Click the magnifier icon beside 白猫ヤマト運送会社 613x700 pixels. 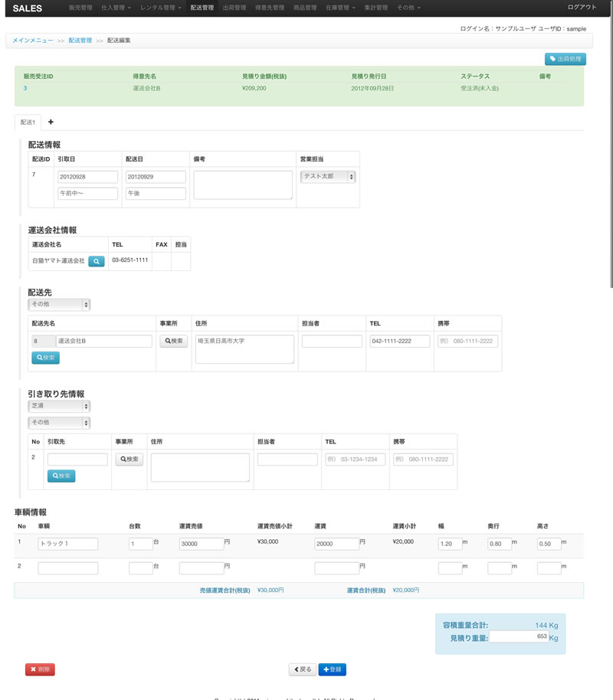pyautogui.click(x=97, y=261)
